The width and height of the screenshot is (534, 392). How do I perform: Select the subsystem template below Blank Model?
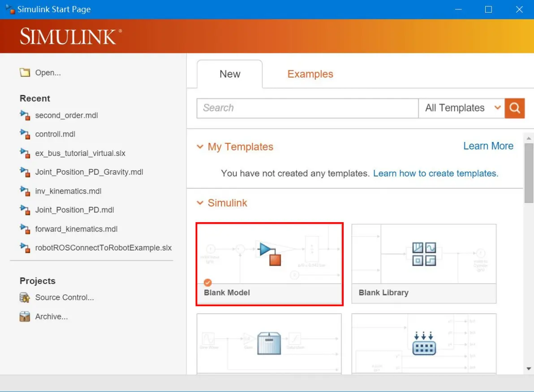click(x=269, y=344)
